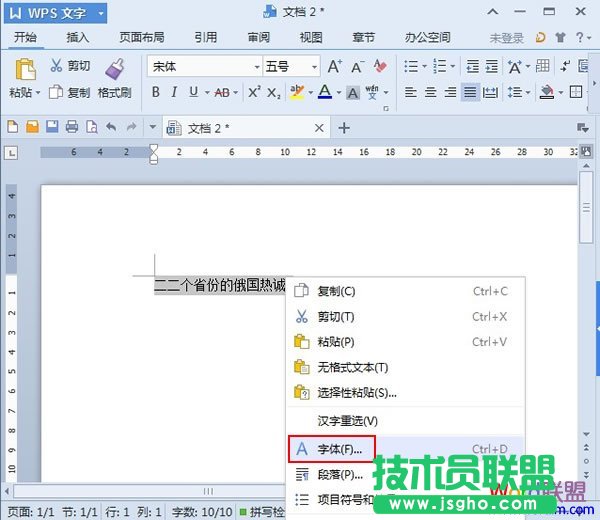Increase paragraph indent
The image size is (600, 520).
(x=492, y=67)
